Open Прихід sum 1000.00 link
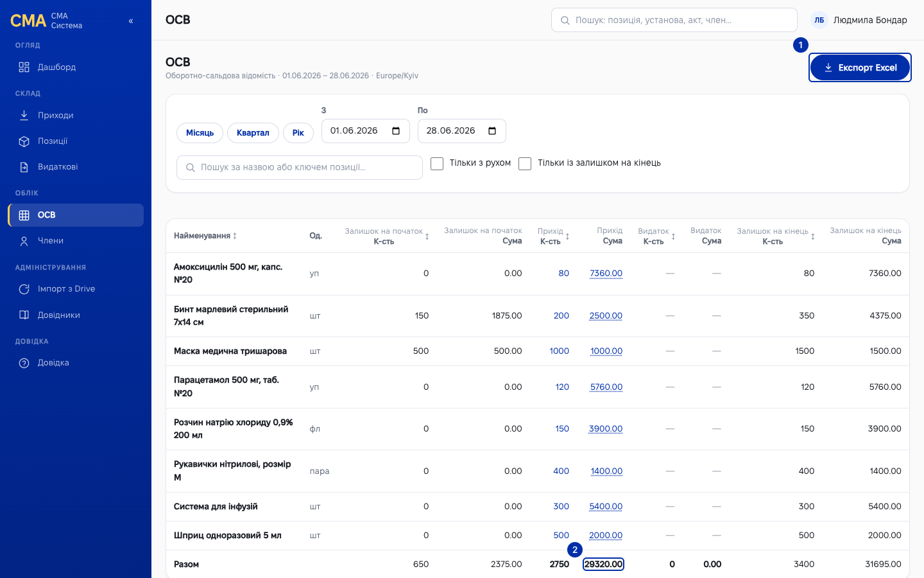This screenshot has height=578, width=924. (606, 351)
